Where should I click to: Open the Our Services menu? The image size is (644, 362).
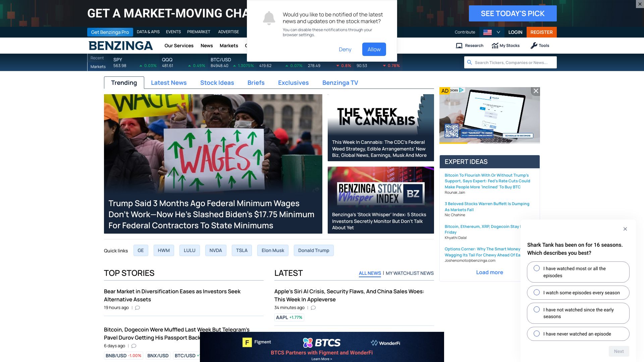coord(179,46)
